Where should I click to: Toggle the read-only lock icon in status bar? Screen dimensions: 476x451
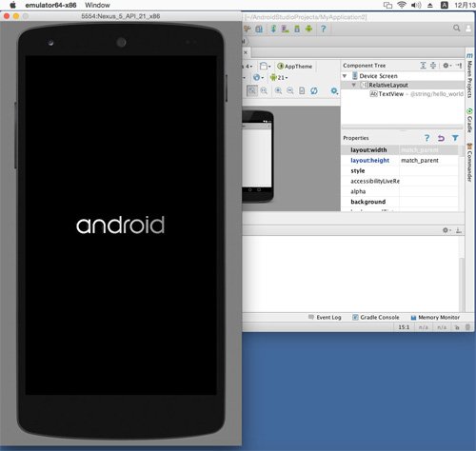[457, 327]
